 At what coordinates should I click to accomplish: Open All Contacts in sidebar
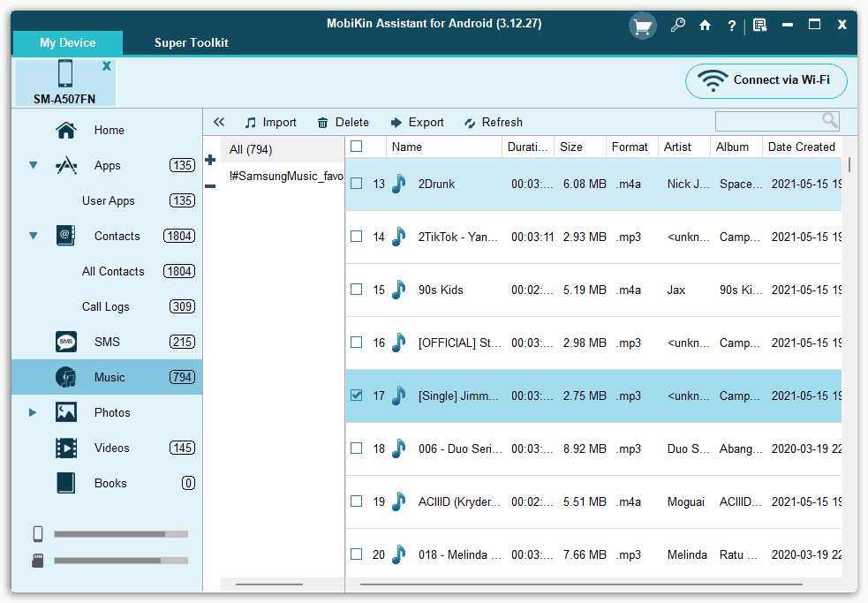tap(113, 271)
